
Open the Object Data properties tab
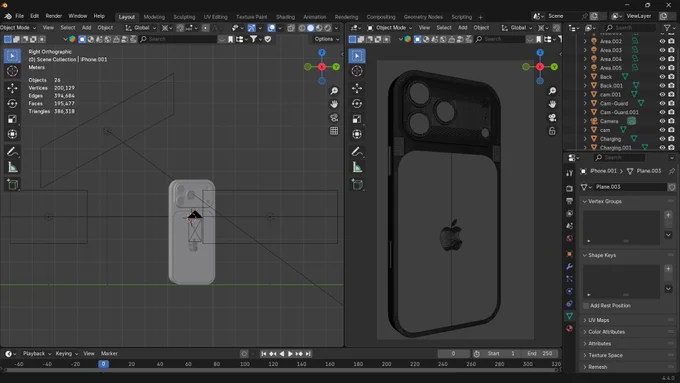pyautogui.click(x=569, y=316)
